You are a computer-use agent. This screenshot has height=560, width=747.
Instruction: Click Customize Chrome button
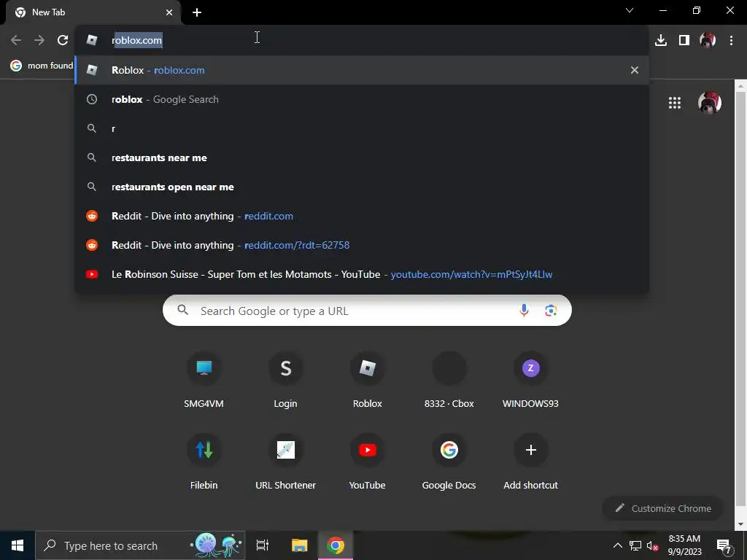[x=663, y=508]
